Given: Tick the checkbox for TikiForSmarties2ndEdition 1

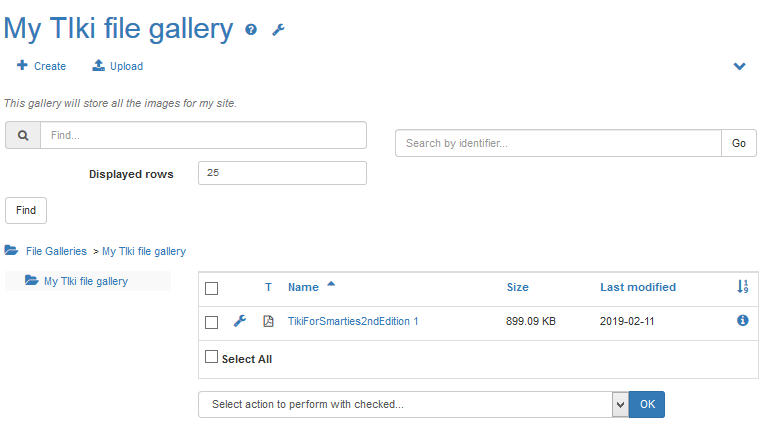Looking at the screenshot, I should pos(211,322).
